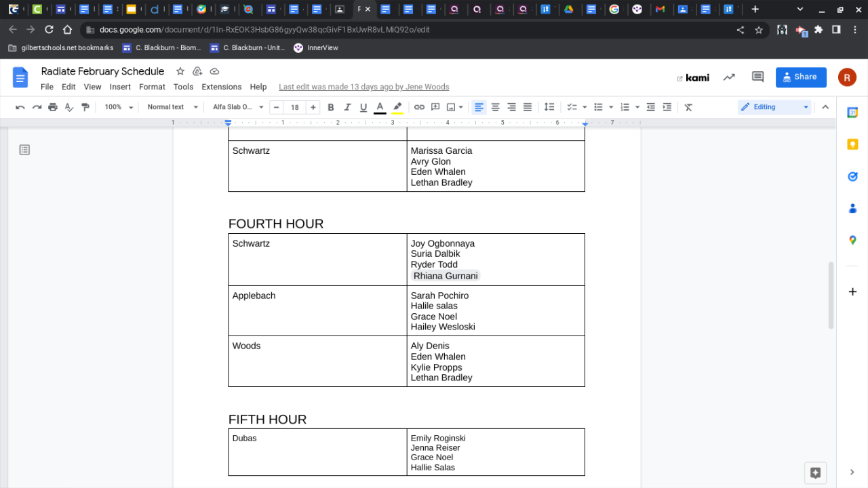This screenshot has height=488, width=868.
Task: Click the blue Share button
Action: (801, 77)
